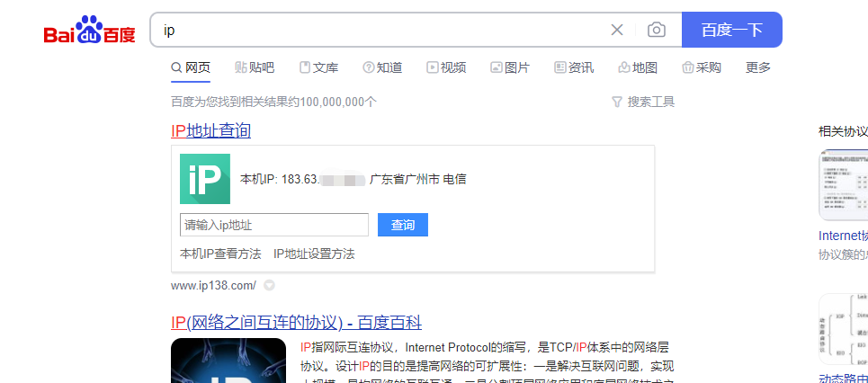Click the 百度百科 IP thumbnail image
The height and width of the screenshot is (383, 868).
point(228,361)
